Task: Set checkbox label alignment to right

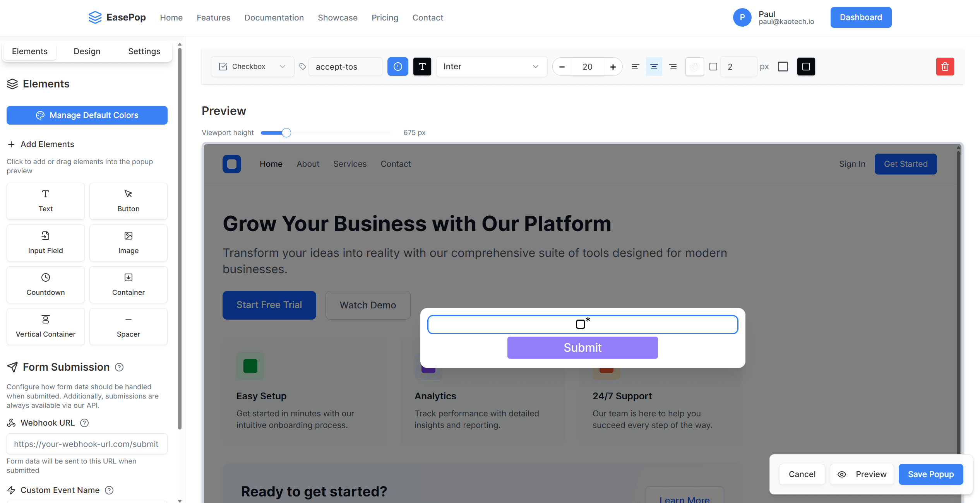Action: 673,67
